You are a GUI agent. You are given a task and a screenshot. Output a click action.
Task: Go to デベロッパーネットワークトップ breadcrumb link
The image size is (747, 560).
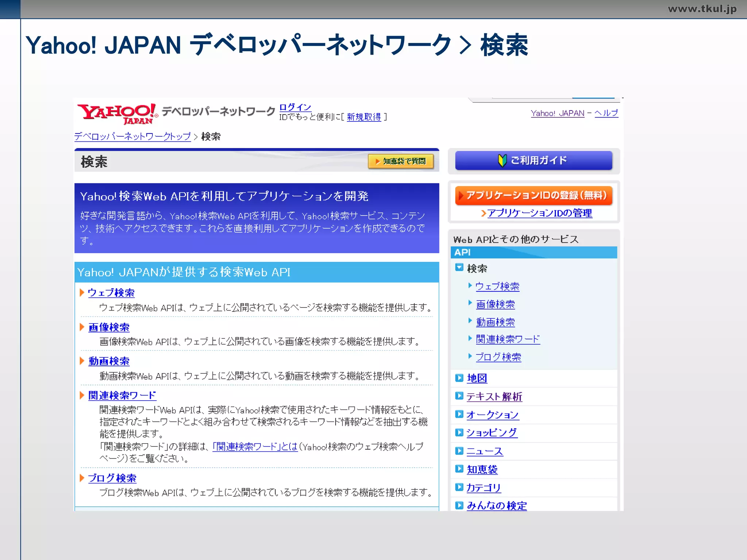132,137
